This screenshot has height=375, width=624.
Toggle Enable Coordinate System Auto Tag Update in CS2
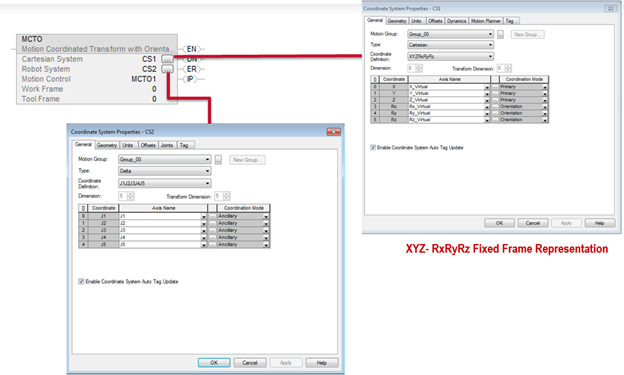coord(81,281)
